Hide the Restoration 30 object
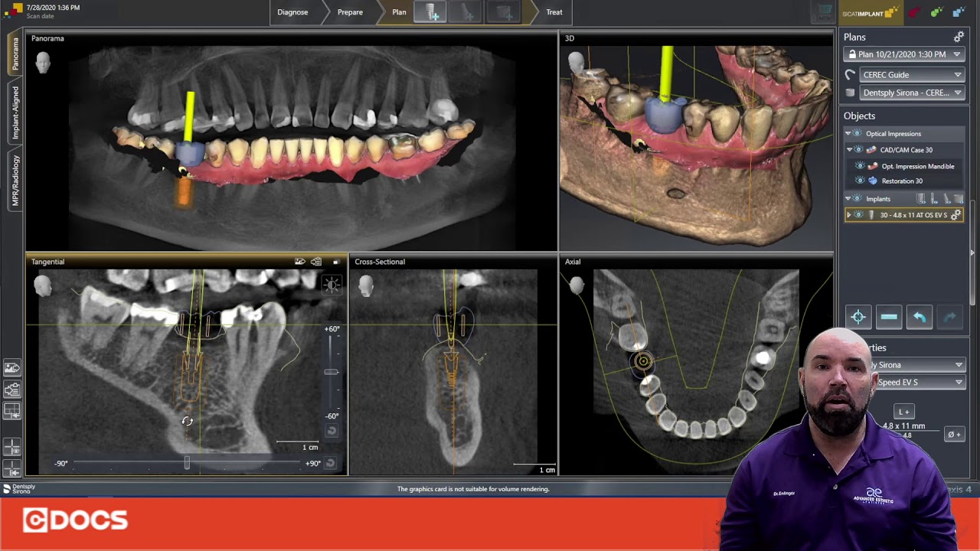 pyautogui.click(x=860, y=181)
